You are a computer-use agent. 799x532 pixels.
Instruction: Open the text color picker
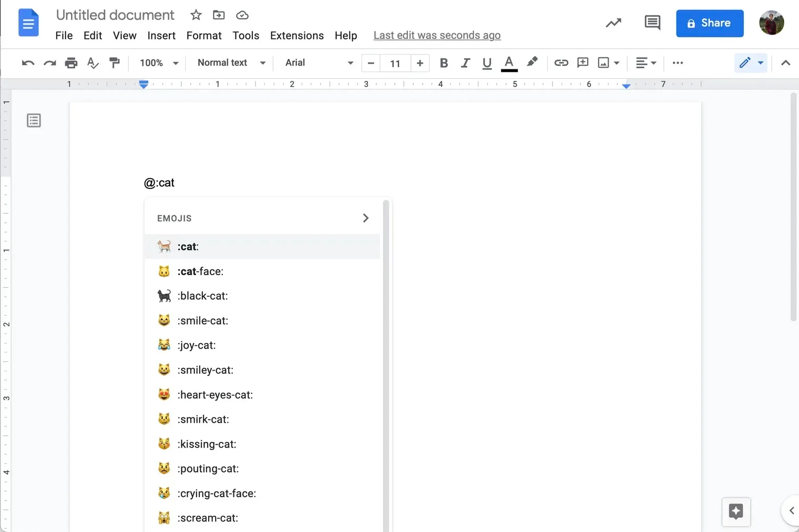508,63
